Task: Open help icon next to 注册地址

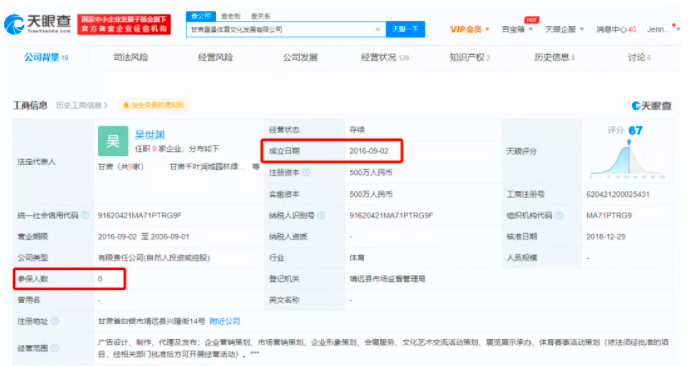Action: click(x=54, y=321)
